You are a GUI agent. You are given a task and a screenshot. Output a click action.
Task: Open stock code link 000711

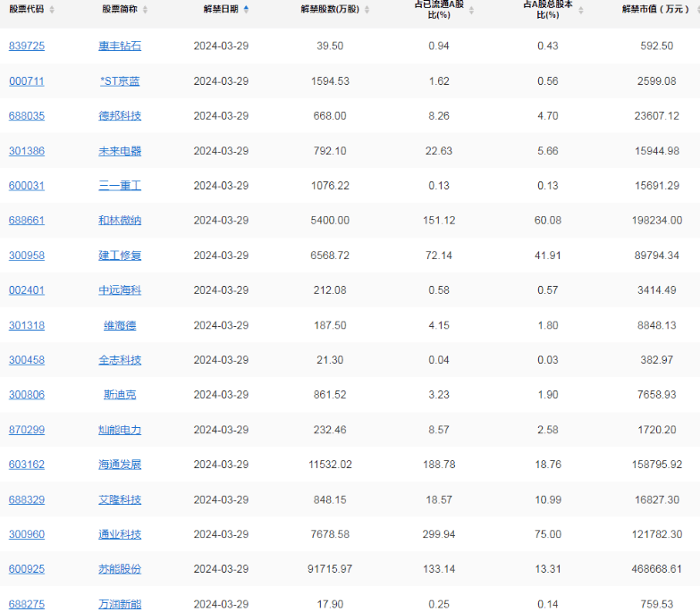click(x=27, y=81)
